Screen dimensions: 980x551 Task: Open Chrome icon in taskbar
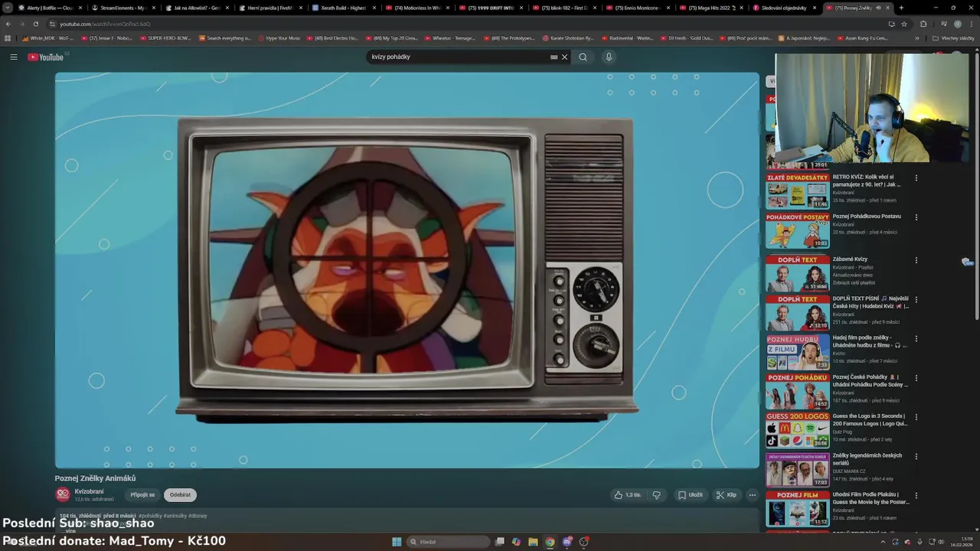point(550,542)
